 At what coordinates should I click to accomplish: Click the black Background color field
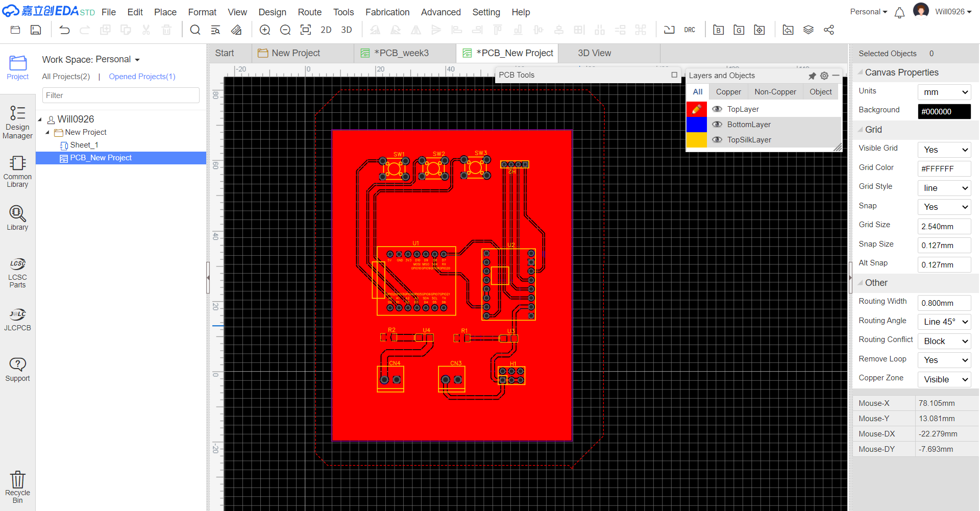[x=944, y=112]
